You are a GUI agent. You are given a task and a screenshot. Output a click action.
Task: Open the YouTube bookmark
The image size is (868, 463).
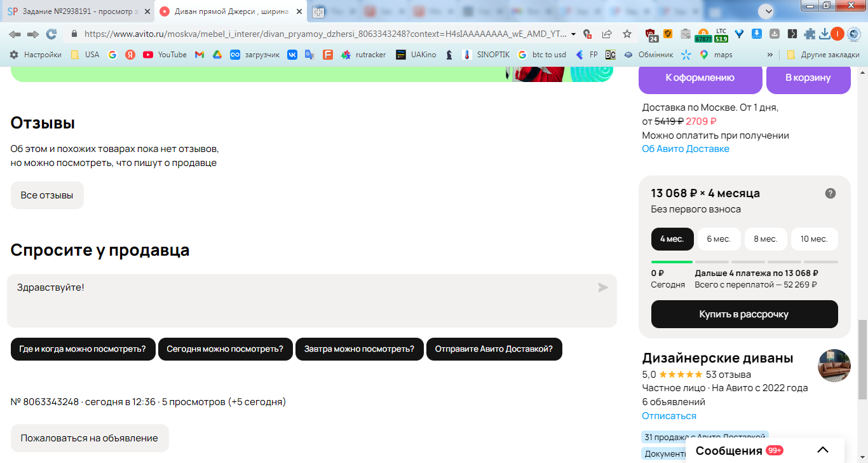click(x=165, y=55)
